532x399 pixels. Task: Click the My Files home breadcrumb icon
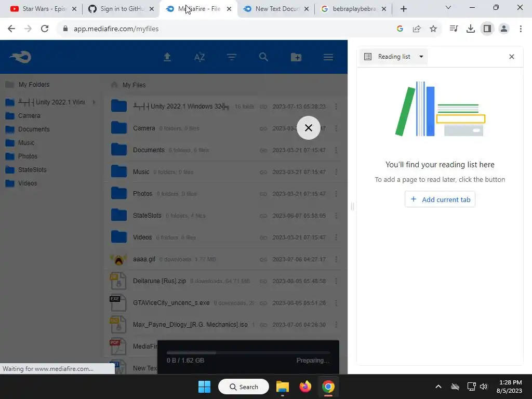[x=114, y=85]
